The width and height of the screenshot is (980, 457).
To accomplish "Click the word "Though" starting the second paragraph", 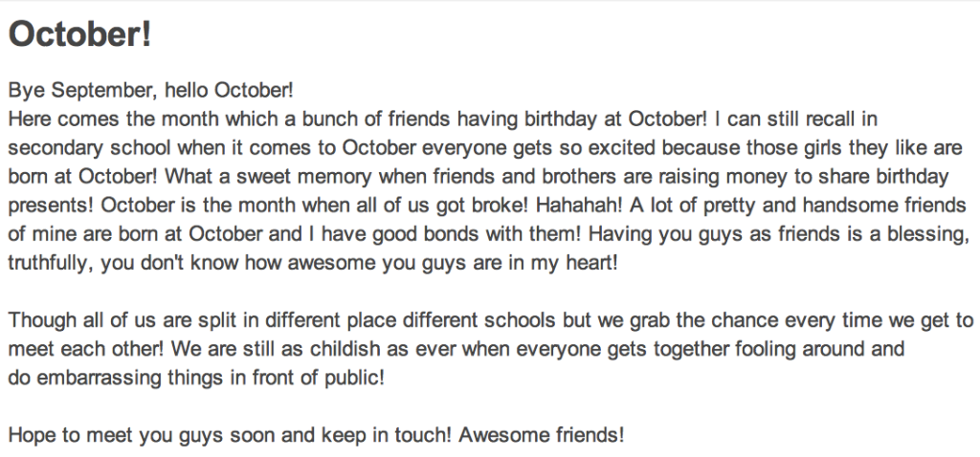I will [37, 320].
